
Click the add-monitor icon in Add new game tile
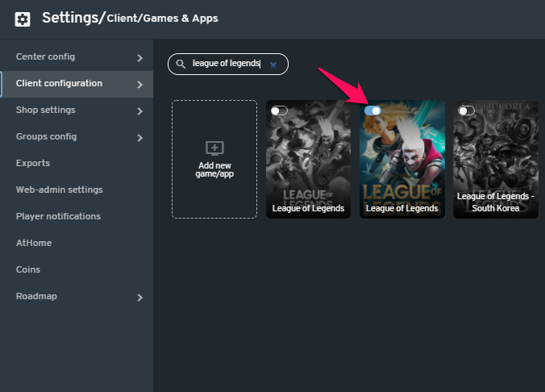tap(214, 148)
